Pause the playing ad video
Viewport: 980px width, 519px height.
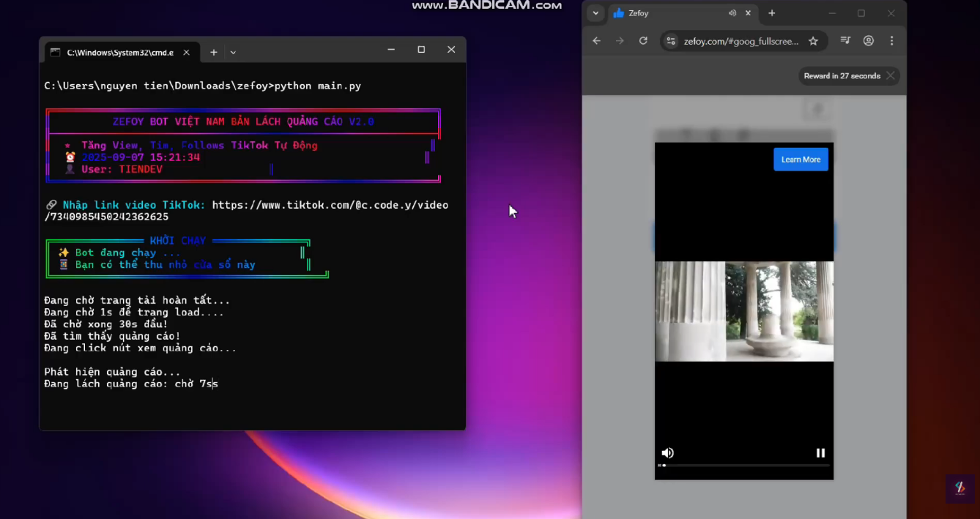coord(820,453)
